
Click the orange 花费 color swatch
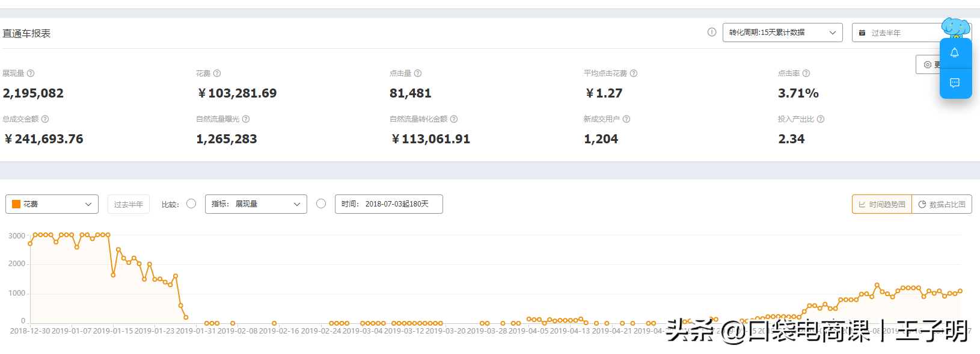pyautogui.click(x=16, y=204)
